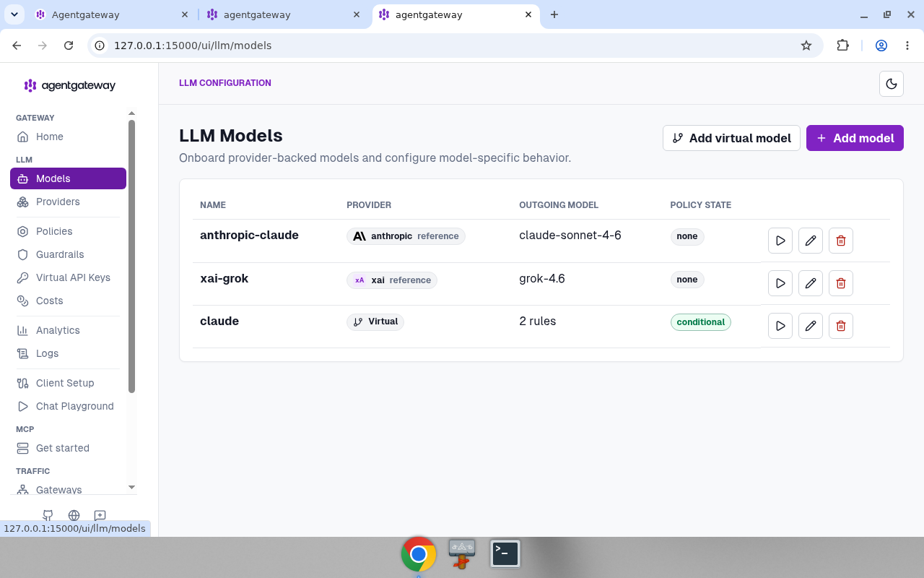Viewport: 924px width, 578px height.
Task: Launch the Chat Playground page
Action: tap(68, 406)
